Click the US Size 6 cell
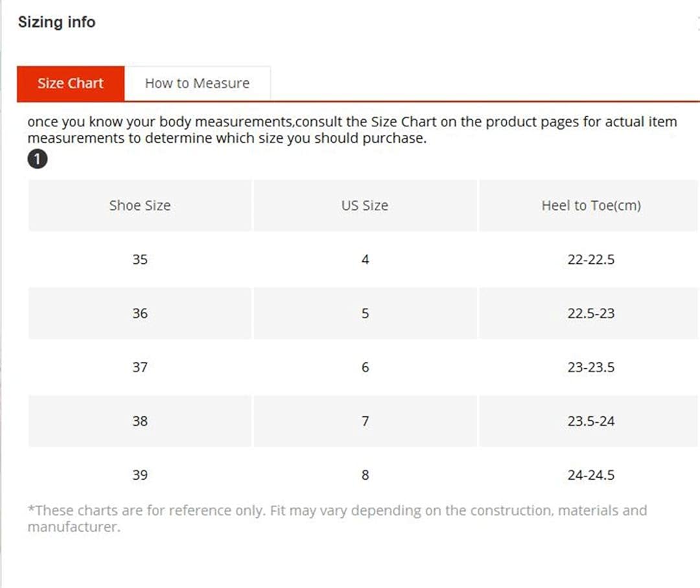Screen dimensions: 700x588 point(365,367)
